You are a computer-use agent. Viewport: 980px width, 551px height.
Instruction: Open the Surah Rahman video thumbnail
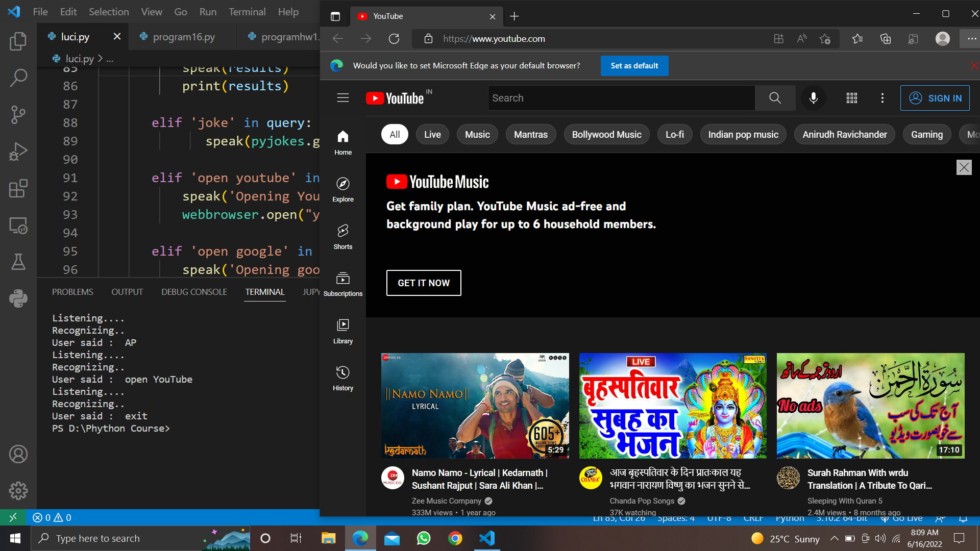[871, 406]
